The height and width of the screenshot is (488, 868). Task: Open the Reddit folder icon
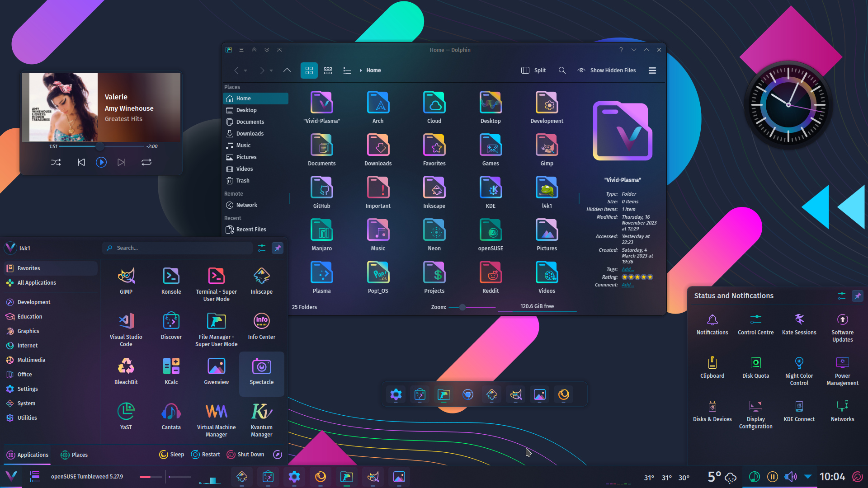coord(491,277)
